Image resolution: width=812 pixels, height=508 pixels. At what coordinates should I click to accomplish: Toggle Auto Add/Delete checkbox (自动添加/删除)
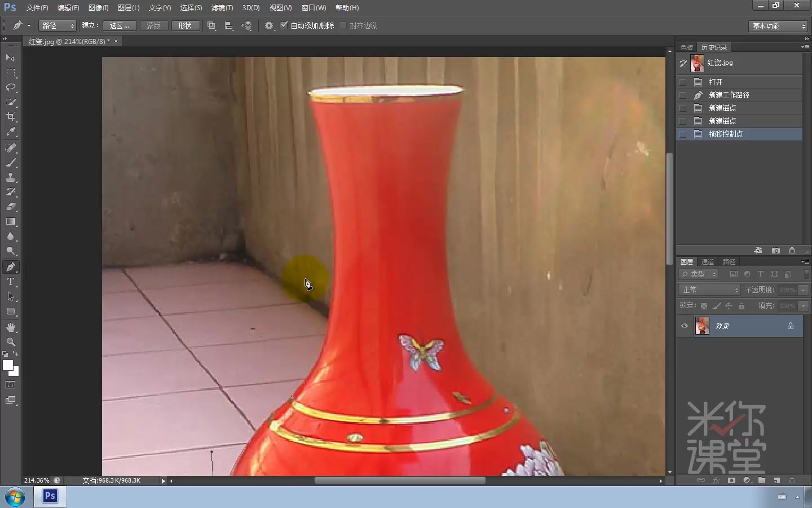click(284, 25)
